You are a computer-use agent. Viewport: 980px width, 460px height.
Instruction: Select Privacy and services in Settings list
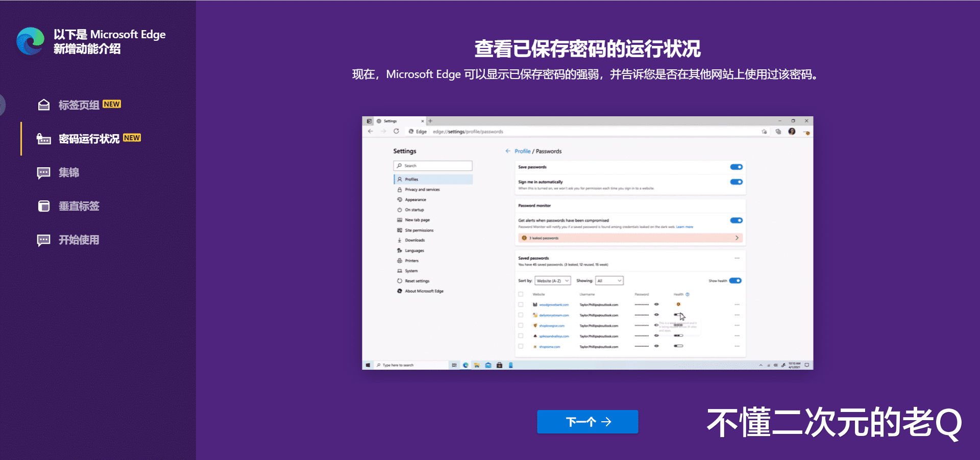[419, 190]
